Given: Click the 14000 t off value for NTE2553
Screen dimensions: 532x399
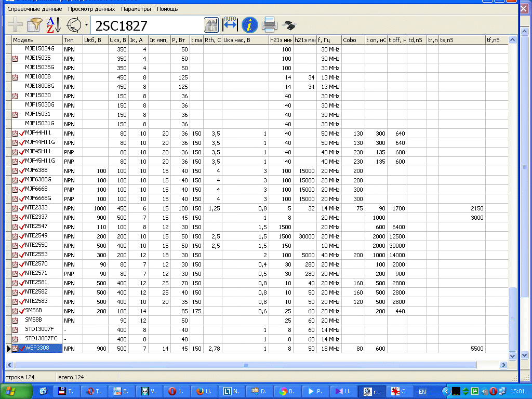Looking at the screenshot, I should pos(397,255).
